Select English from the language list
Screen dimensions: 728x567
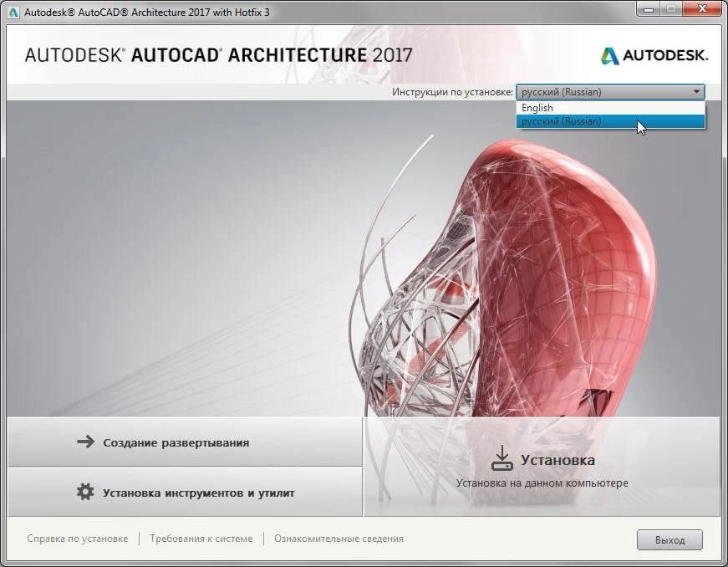[x=610, y=108]
